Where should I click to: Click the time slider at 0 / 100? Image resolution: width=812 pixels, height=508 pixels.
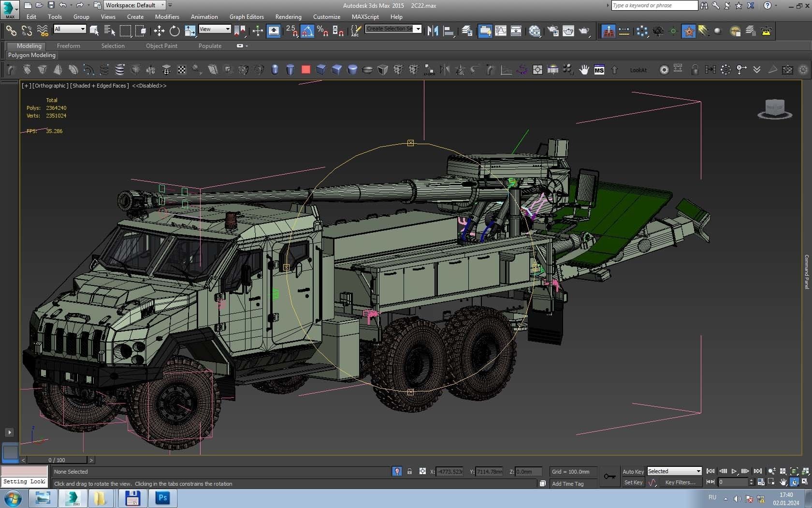pyautogui.click(x=57, y=460)
